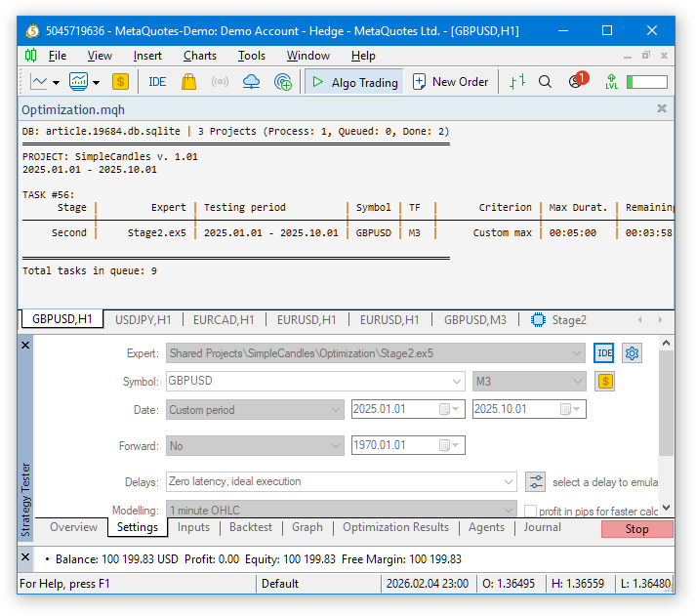Screen dimensions: 696x616
Task: Open calendar for forward date 1970.01.01
Action: 450,445
